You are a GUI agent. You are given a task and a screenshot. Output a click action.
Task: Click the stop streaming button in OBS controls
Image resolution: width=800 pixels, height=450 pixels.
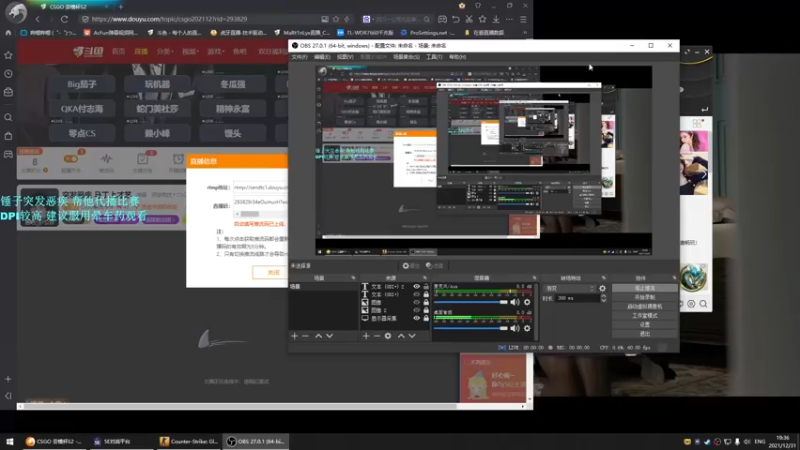click(644, 288)
